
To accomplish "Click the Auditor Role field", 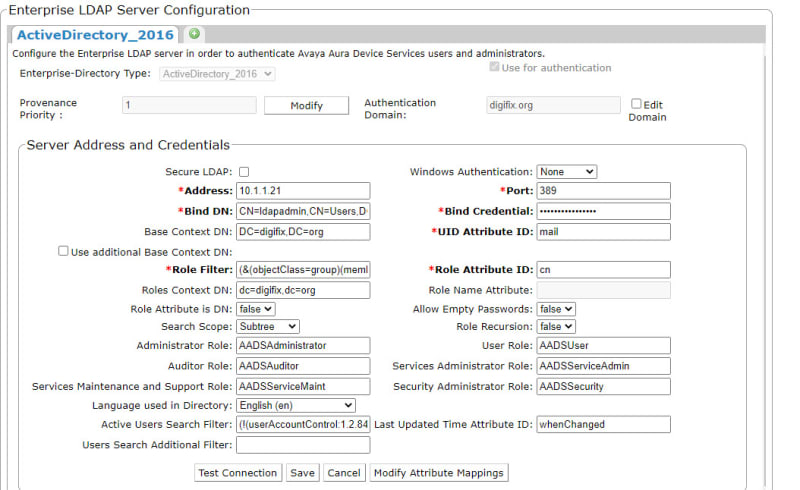I will click(303, 366).
